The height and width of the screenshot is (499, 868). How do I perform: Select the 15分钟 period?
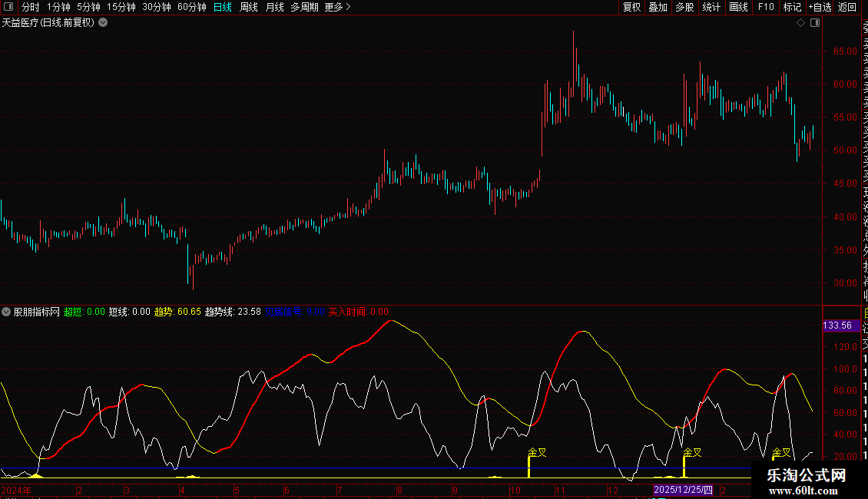[121, 7]
